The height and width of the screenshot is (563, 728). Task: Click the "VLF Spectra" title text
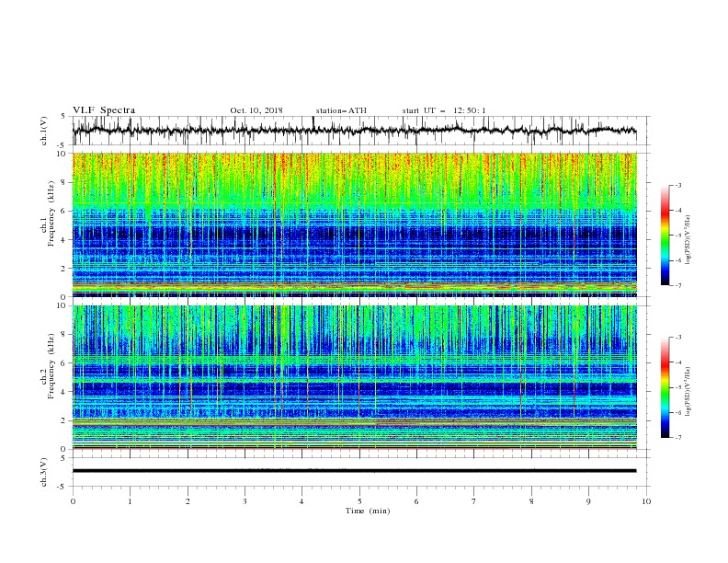pyautogui.click(x=104, y=110)
